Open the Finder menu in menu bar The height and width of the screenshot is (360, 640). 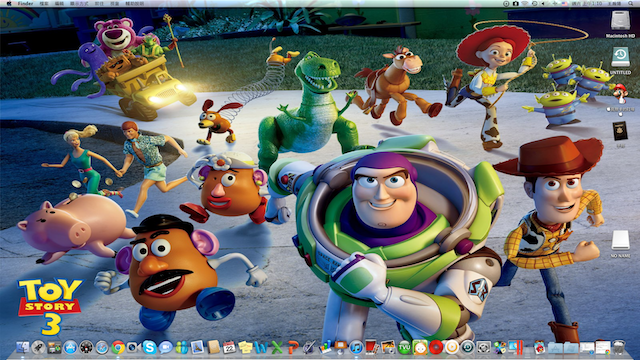pyautogui.click(x=25, y=3)
